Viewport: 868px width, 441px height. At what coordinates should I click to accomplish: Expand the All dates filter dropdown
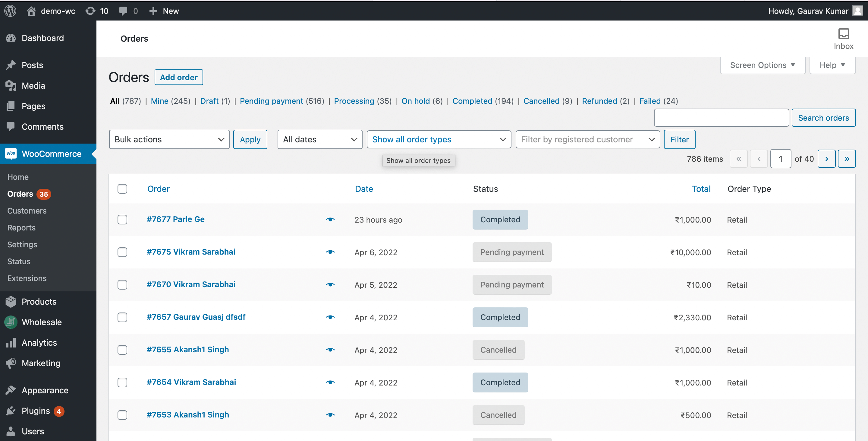click(319, 139)
